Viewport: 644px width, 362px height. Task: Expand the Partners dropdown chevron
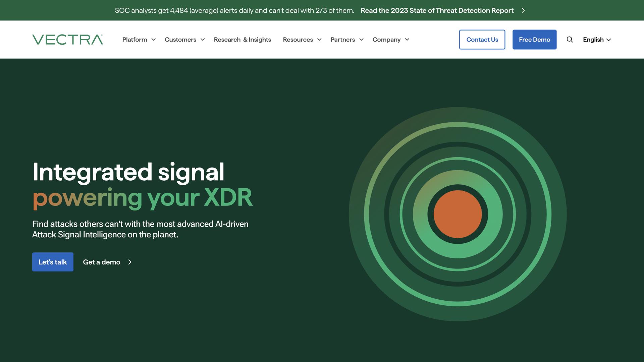pyautogui.click(x=361, y=40)
